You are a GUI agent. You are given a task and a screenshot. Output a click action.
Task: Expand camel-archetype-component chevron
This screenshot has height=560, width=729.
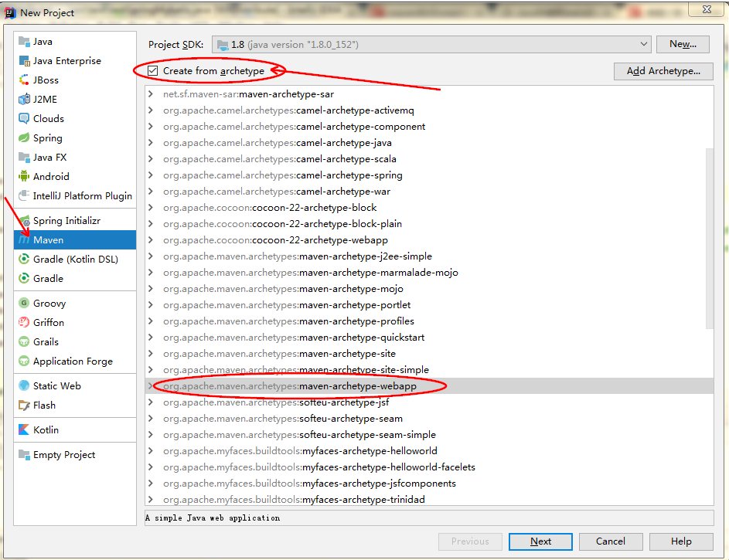[x=151, y=127]
